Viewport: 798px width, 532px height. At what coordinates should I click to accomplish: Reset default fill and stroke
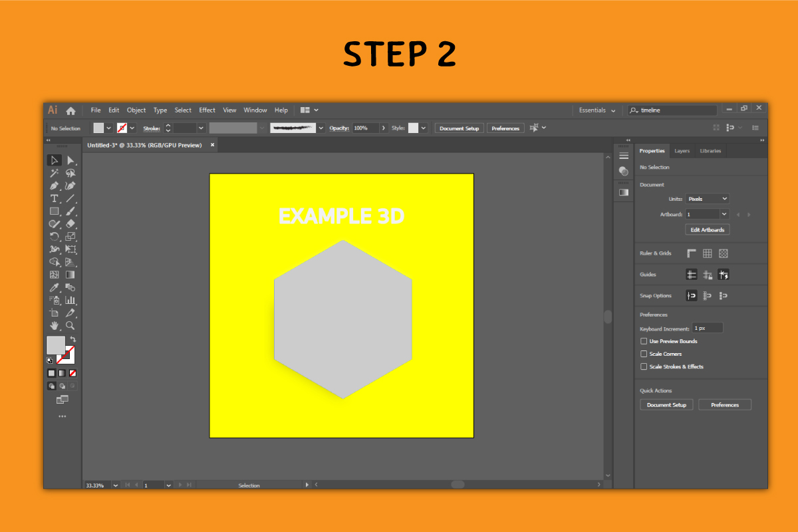point(50,360)
